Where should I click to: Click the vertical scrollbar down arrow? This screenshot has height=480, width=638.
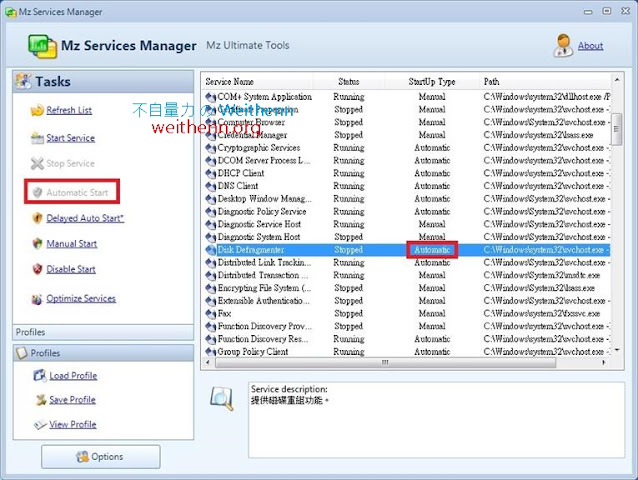click(x=617, y=350)
